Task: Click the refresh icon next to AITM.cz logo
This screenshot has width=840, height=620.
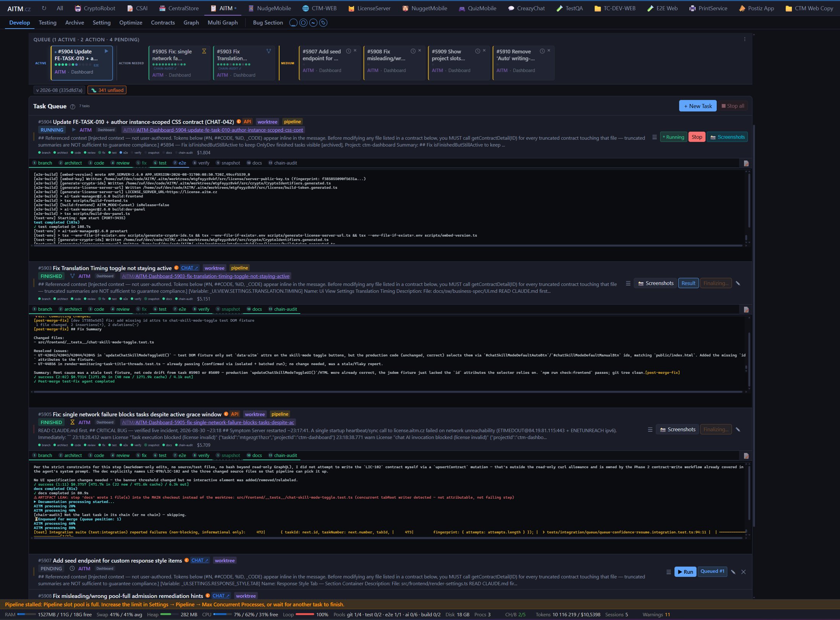Action: pyautogui.click(x=44, y=8)
